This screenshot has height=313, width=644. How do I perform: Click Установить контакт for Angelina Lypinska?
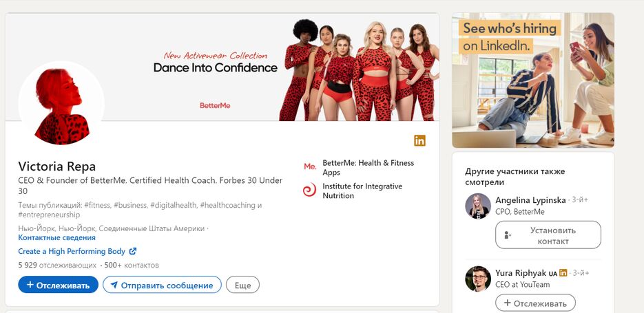(x=548, y=235)
